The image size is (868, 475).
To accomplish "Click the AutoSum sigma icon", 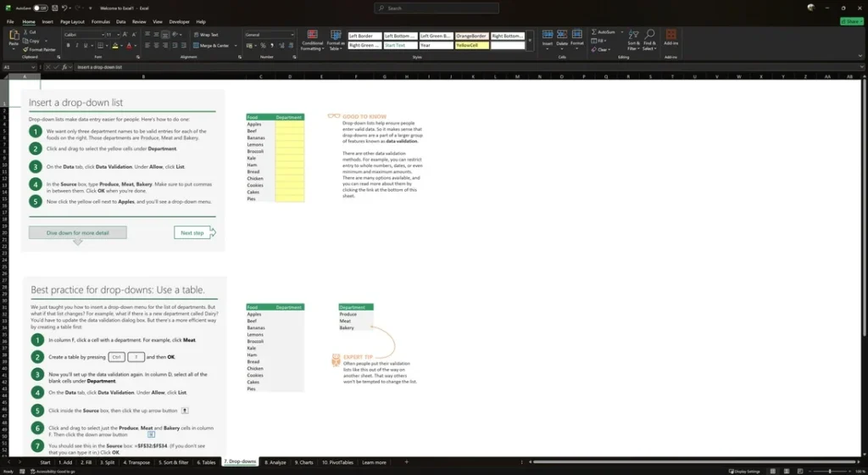I will (594, 32).
